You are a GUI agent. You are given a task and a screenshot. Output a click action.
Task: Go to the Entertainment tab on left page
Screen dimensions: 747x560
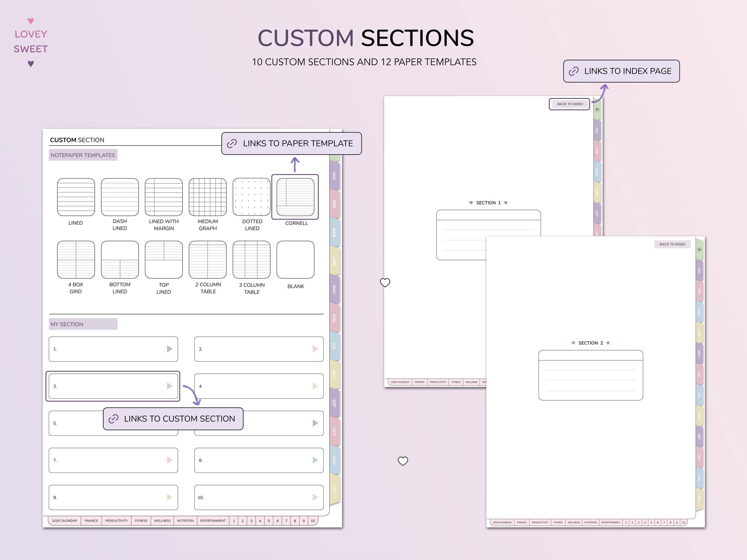[213, 521]
